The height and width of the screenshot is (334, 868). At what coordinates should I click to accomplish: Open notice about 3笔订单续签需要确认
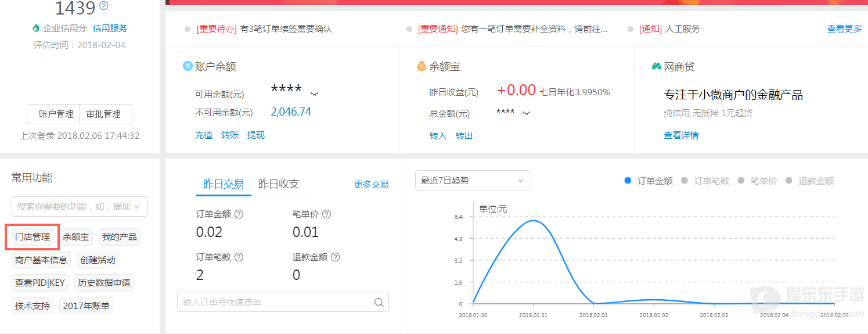(264, 28)
